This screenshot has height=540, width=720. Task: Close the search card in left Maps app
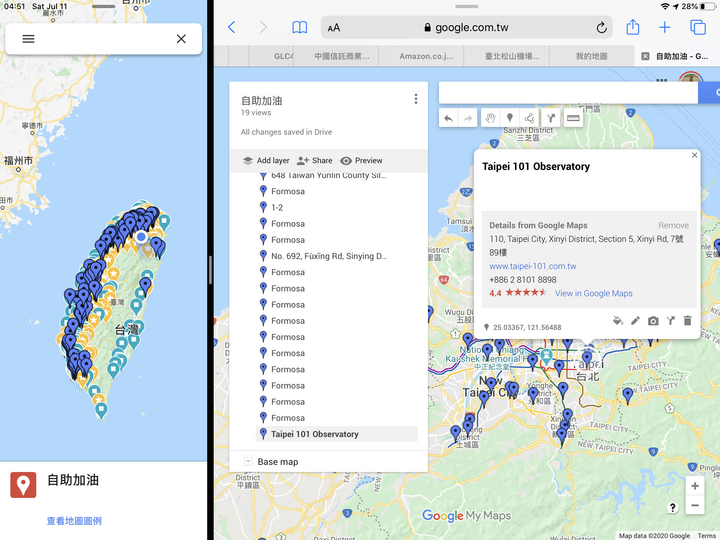181,39
